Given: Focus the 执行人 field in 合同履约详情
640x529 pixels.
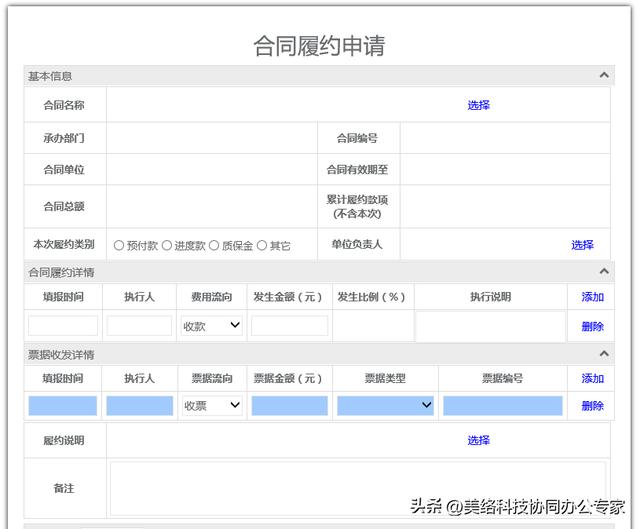Looking at the screenshot, I should 139,326.
